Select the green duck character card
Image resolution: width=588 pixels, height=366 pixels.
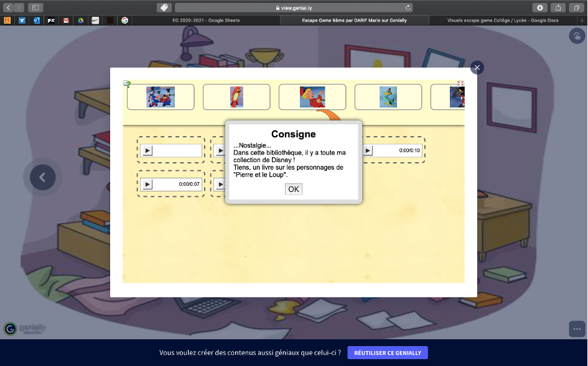388,97
